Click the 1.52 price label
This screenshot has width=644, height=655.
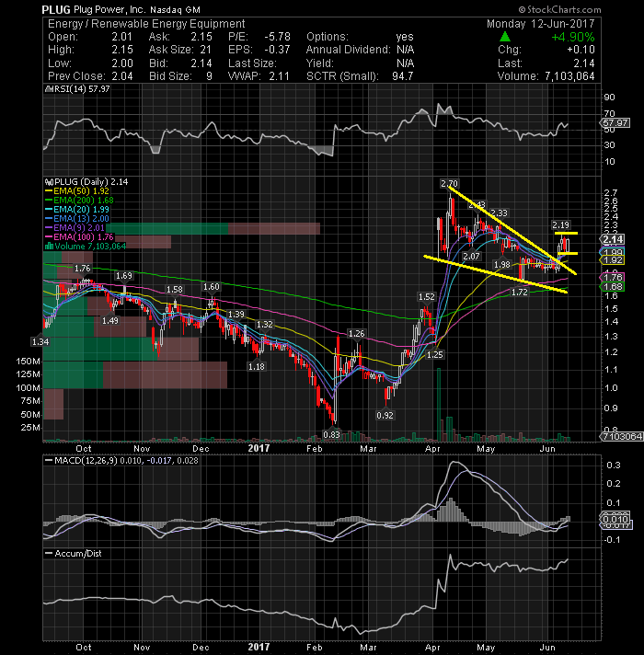coord(426,296)
